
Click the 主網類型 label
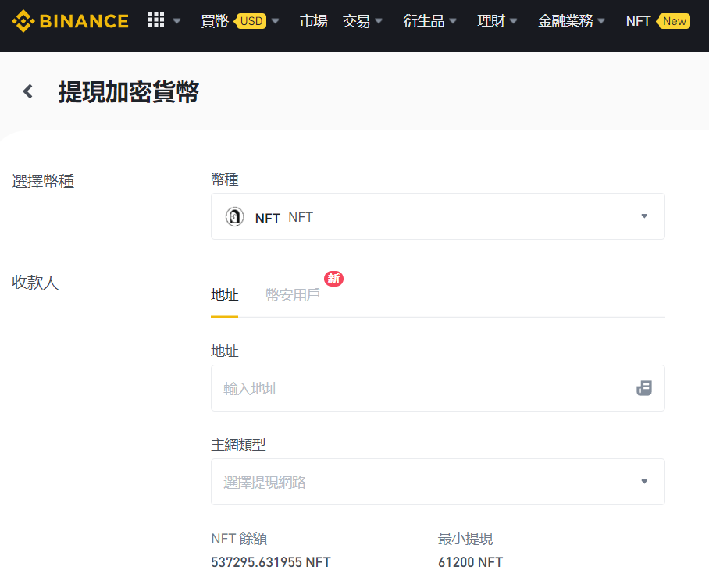[x=238, y=444]
